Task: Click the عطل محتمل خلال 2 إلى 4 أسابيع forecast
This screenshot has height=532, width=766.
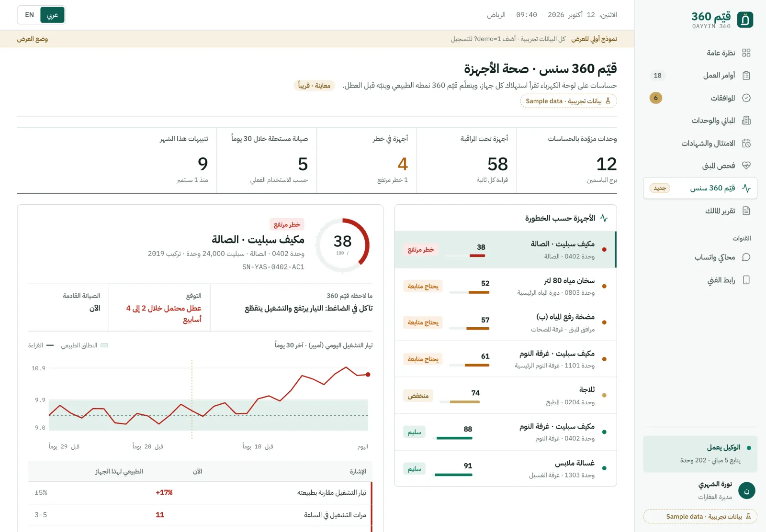Action: click(164, 314)
